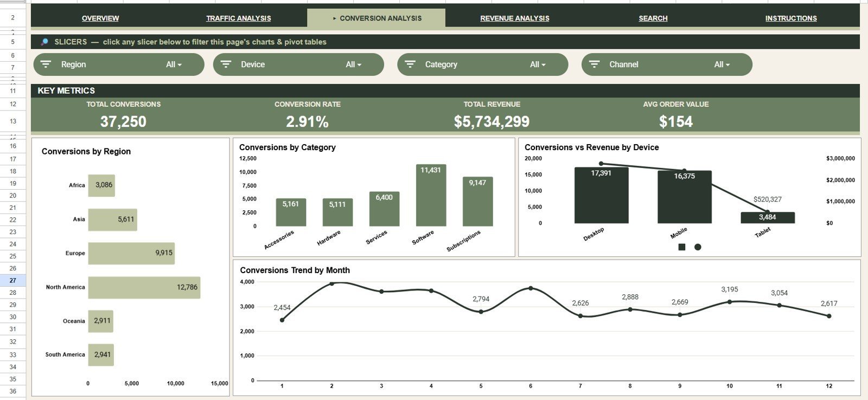Click the Conversions by Region chart title
This screenshot has width=868, height=400.
coord(86,151)
